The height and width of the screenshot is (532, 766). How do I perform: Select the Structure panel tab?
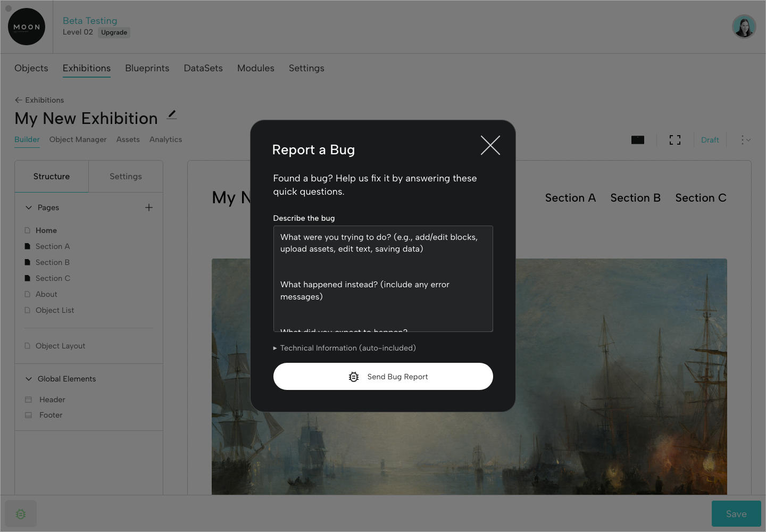pyautogui.click(x=52, y=177)
